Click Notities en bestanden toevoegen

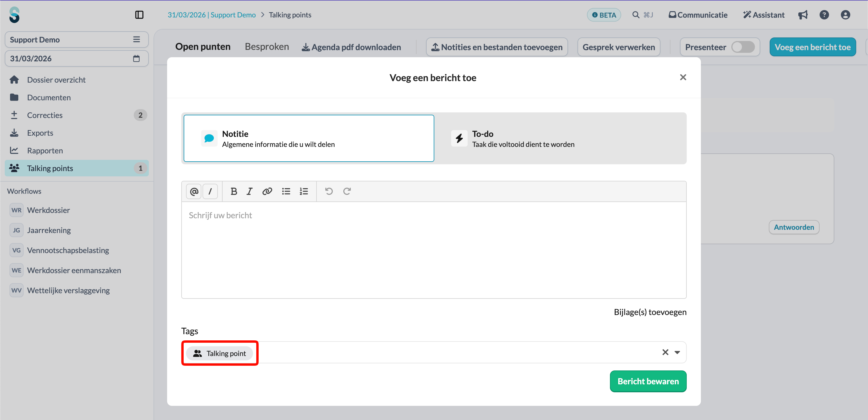pos(497,47)
